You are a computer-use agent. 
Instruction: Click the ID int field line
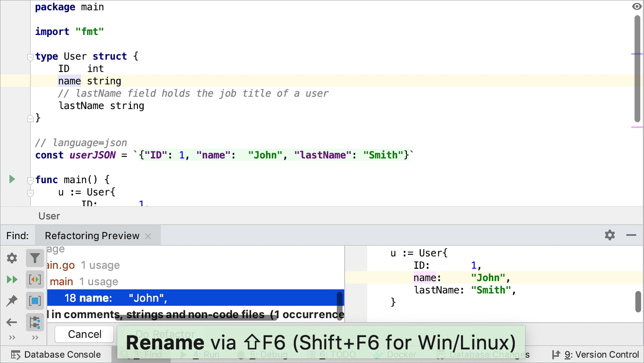click(81, 69)
